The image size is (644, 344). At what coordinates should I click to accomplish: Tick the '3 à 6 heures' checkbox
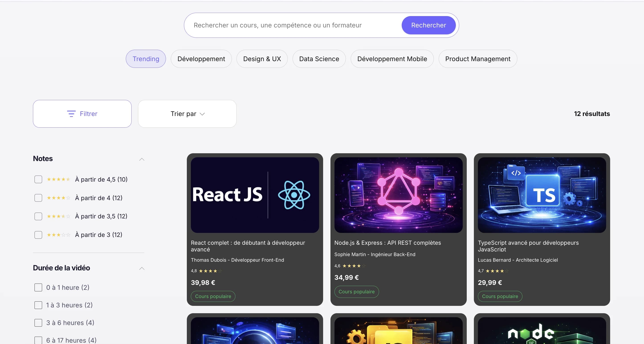38,323
